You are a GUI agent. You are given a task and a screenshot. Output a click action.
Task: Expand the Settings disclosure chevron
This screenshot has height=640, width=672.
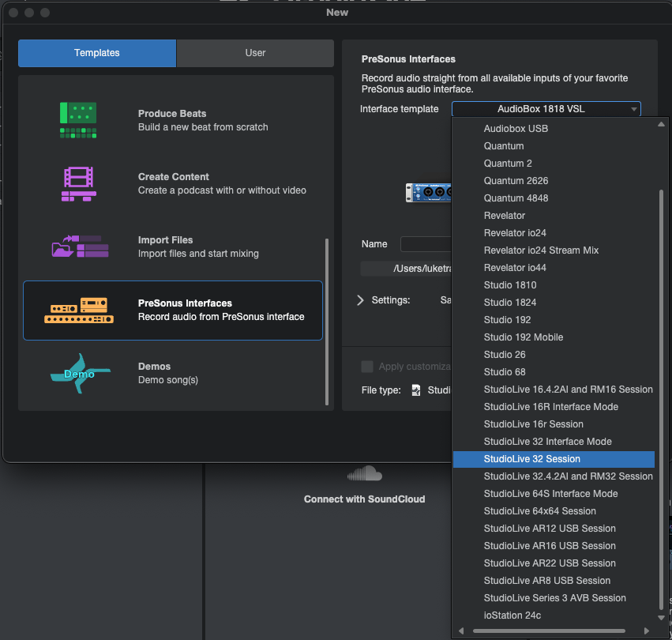click(x=360, y=300)
